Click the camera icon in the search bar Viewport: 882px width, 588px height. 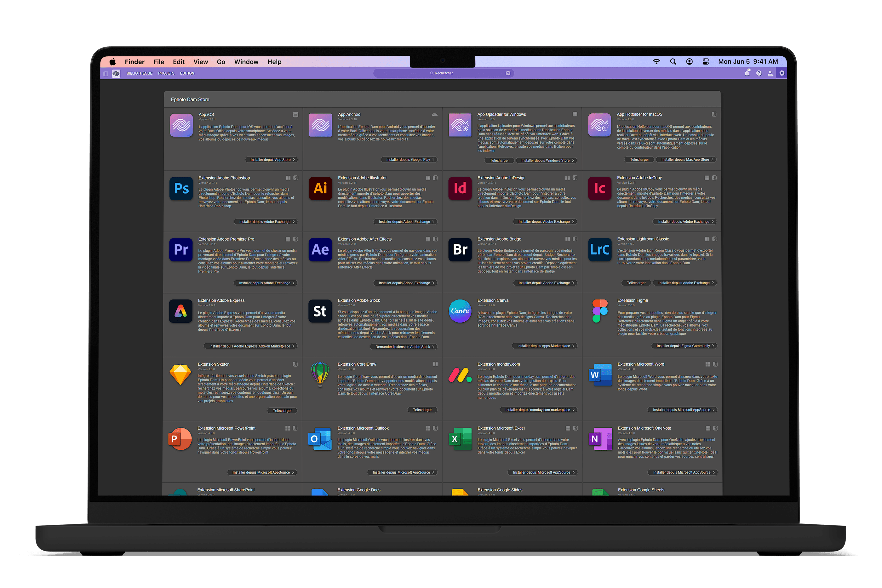[x=508, y=73]
